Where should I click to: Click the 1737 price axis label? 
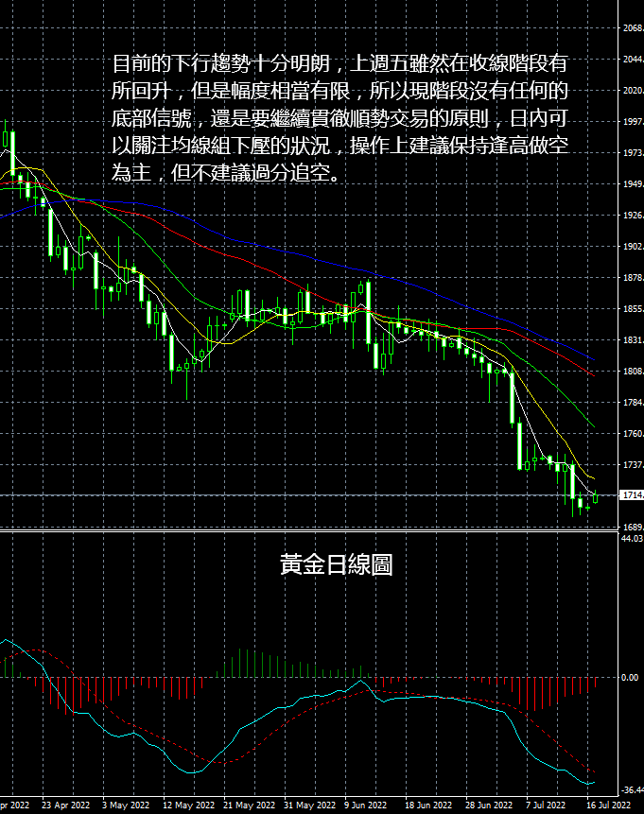tap(633, 464)
